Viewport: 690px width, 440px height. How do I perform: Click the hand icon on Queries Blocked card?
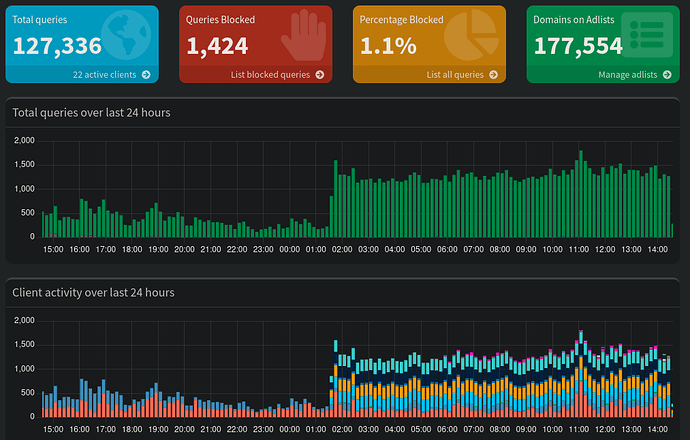[304, 36]
